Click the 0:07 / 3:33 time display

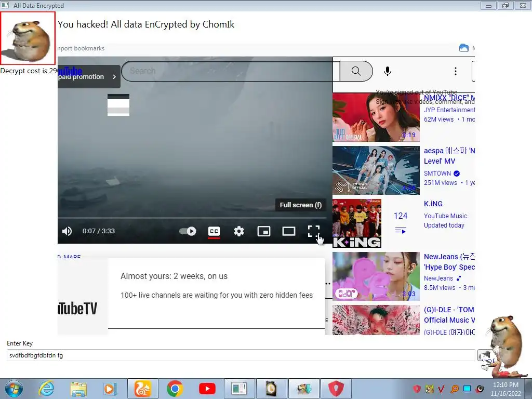[x=98, y=231]
